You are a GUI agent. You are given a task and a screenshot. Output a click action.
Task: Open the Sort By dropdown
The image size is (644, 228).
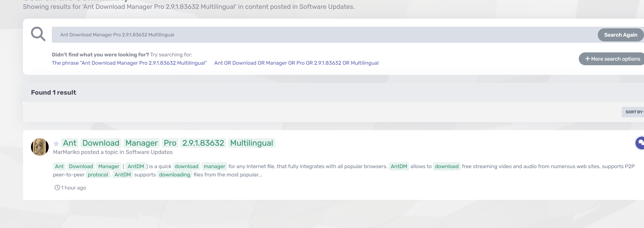(633, 112)
